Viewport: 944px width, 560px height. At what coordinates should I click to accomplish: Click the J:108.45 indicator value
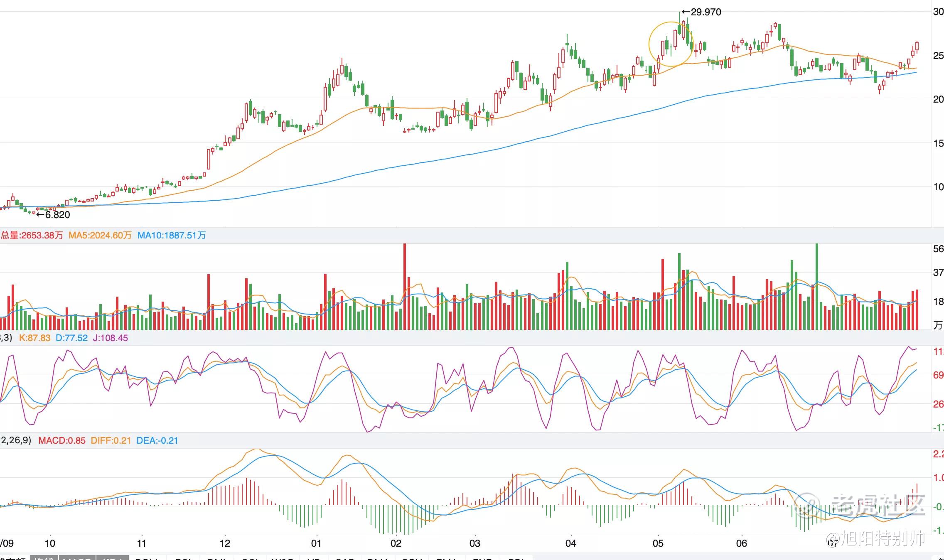(x=110, y=338)
